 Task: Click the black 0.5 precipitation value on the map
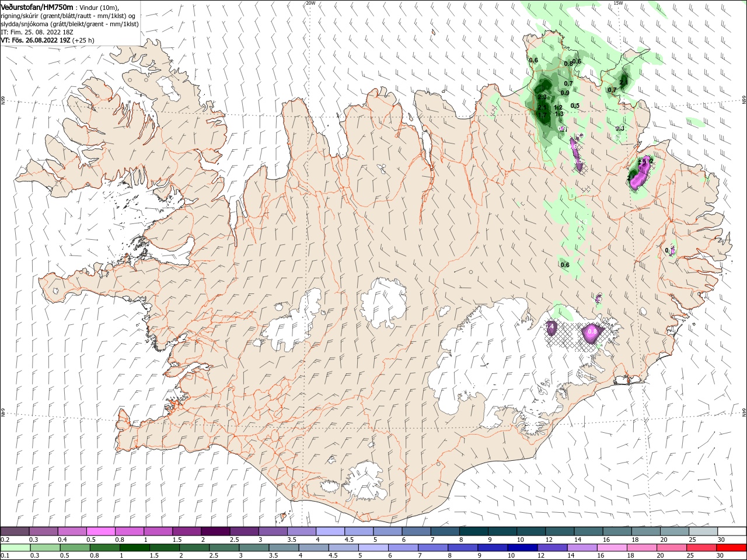tap(575, 106)
